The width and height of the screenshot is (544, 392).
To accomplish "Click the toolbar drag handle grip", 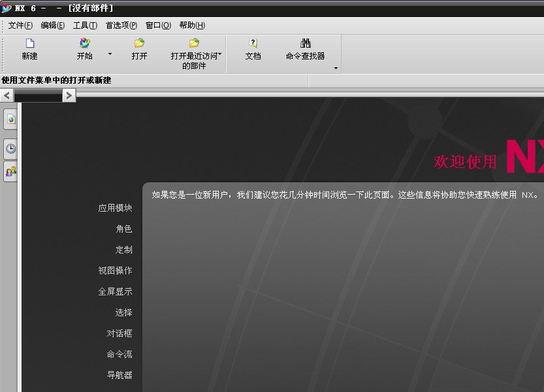I will coord(3,54).
